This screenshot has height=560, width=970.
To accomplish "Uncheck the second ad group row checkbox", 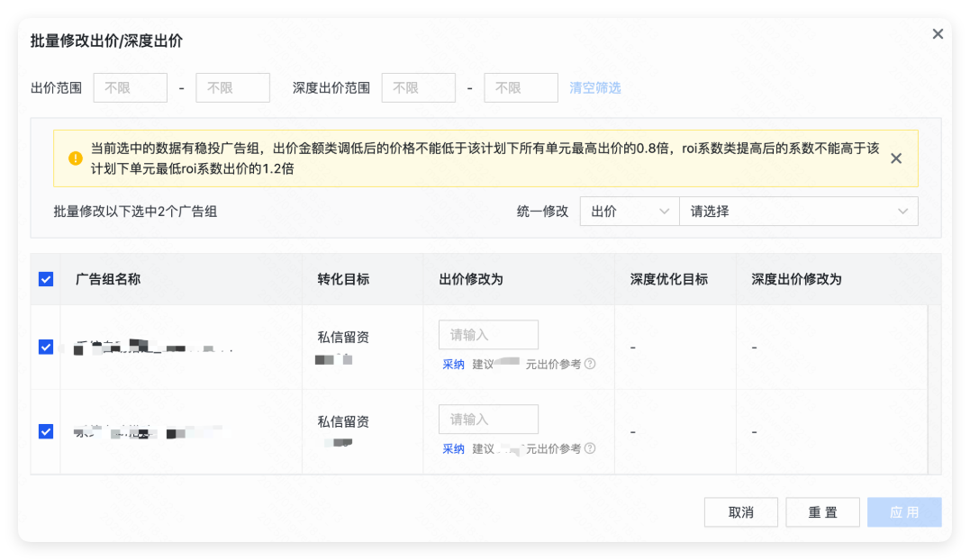I will [46, 431].
